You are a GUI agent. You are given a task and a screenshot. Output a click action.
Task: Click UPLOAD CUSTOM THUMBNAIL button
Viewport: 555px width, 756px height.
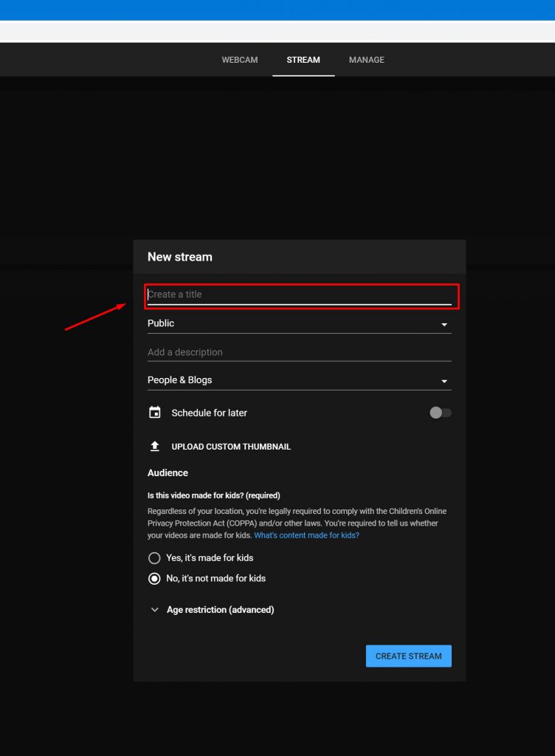coord(231,447)
